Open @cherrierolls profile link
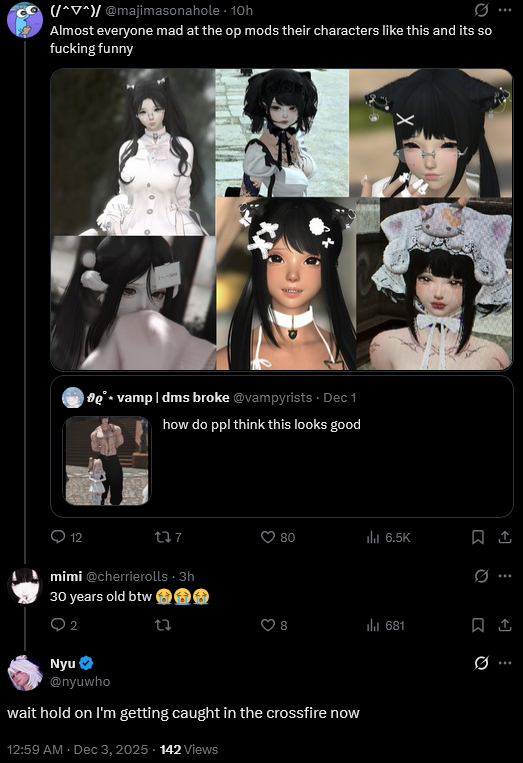Screen dimensions: 523x763 click(x=127, y=576)
